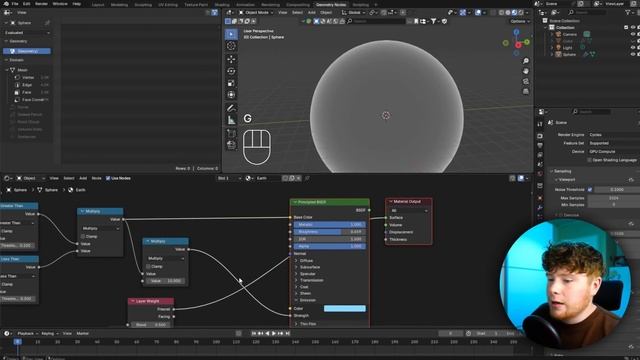
Task: Toggle Use Nodes checkbox in shader editor
Action: point(108,178)
